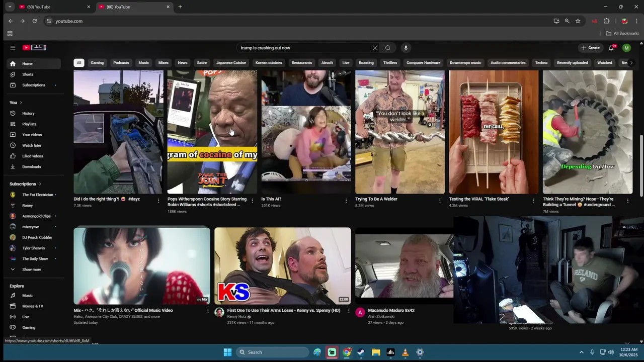This screenshot has height=362, width=644.
Task: Select the Gaming filter chip
Action: pos(97,63)
